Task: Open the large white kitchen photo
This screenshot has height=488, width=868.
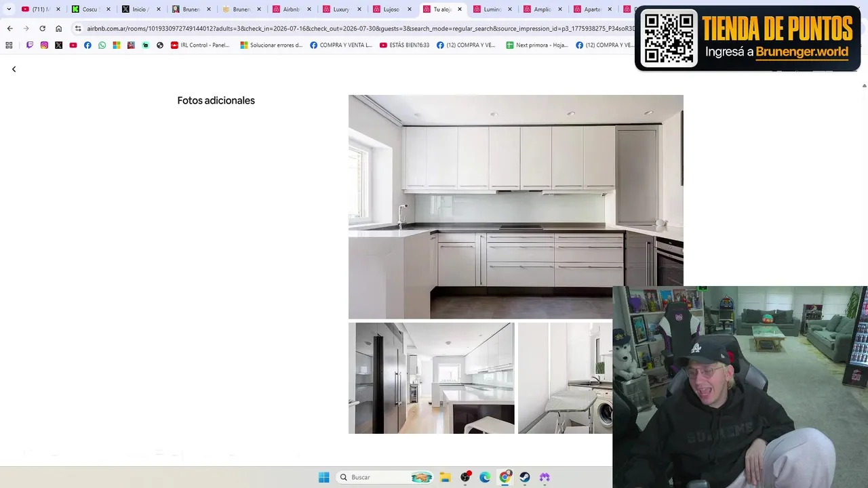Action: [x=515, y=207]
